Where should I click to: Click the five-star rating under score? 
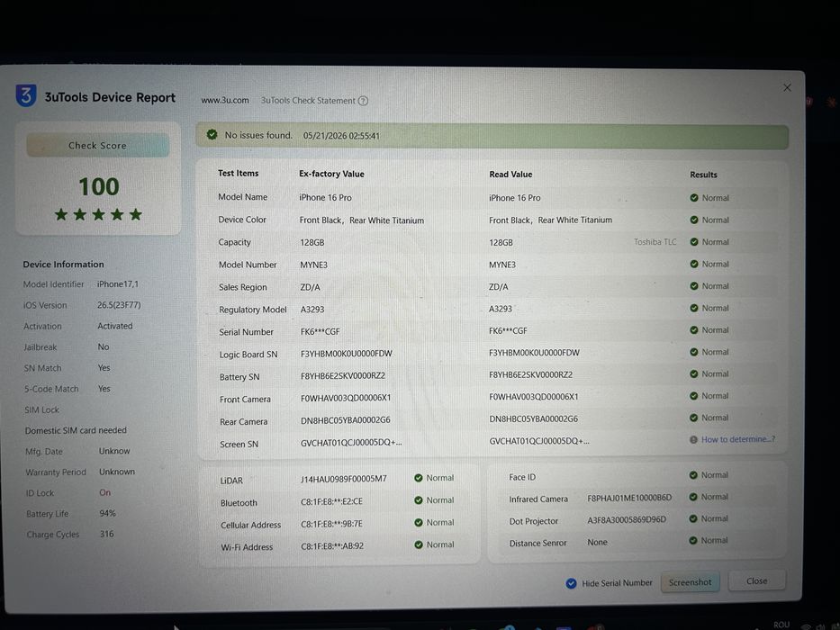98,215
